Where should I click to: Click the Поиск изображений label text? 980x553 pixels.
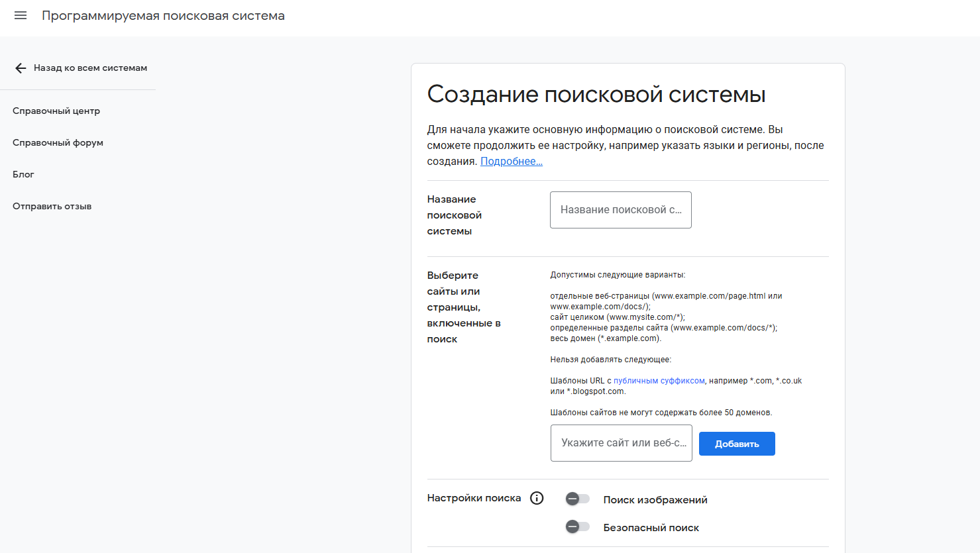tap(655, 500)
